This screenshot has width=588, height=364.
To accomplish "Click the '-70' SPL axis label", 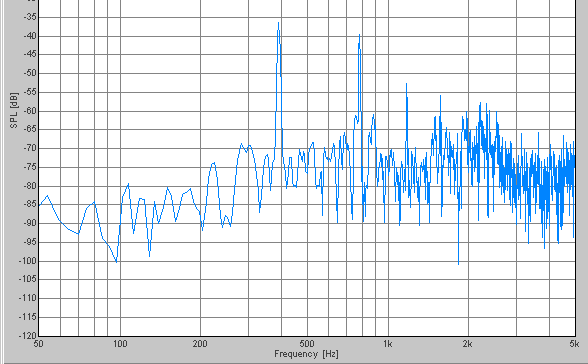I will pyautogui.click(x=30, y=148).
